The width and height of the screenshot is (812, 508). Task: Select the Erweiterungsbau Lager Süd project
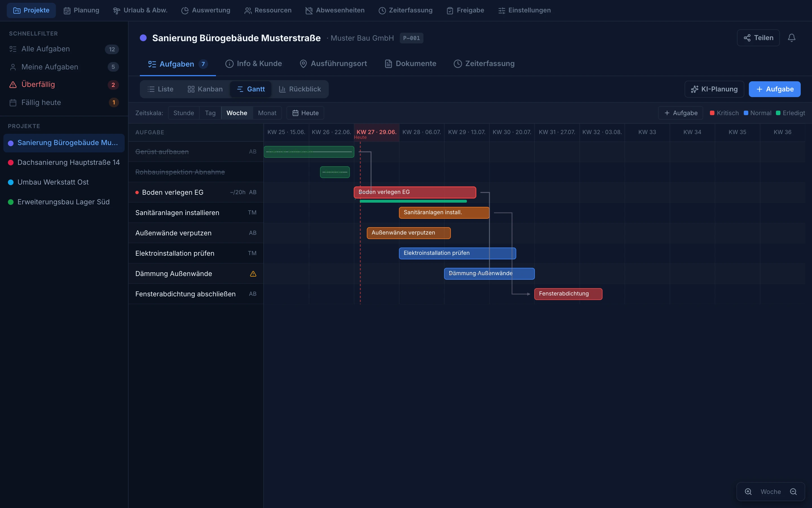coord(64,202)
